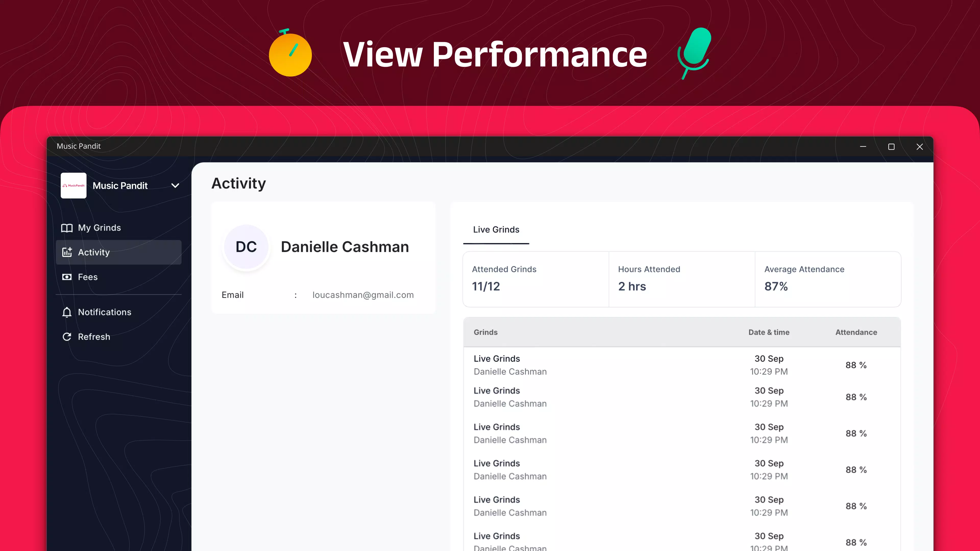
Task: Open the My Grinds menu item
Action: point(119,228)
